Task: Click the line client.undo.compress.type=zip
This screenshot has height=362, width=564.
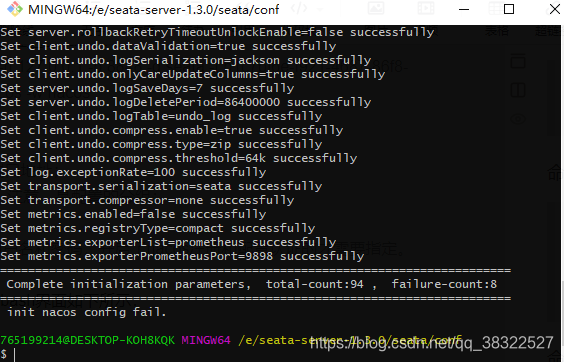Action: click(x=161, y=145)
